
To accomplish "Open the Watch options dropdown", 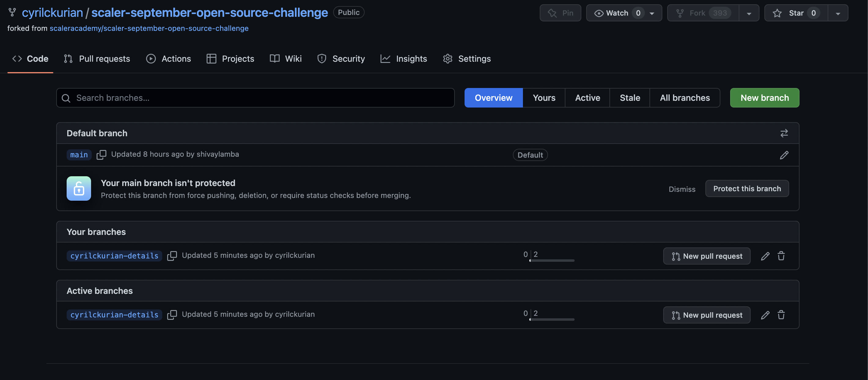I will [652, 13].
